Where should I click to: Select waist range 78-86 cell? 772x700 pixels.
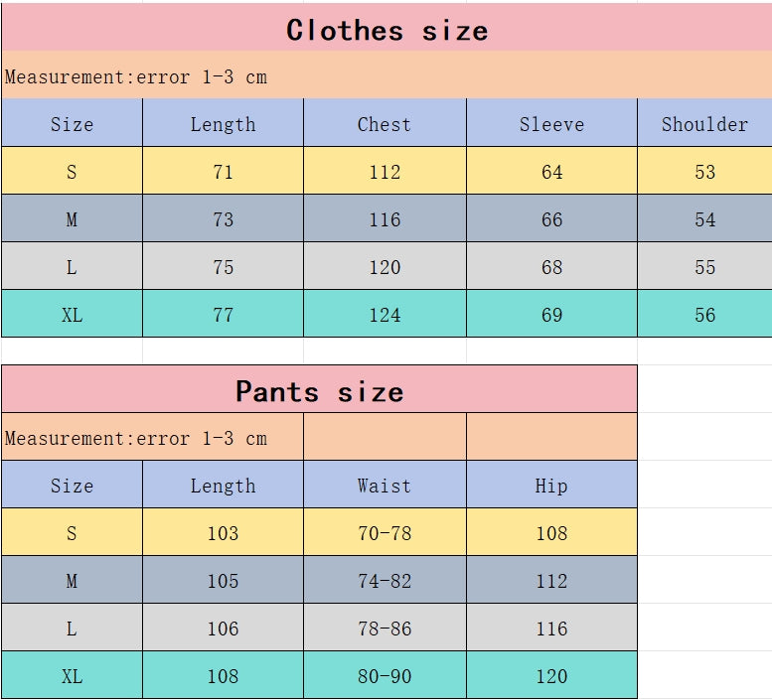click(385, 629)
